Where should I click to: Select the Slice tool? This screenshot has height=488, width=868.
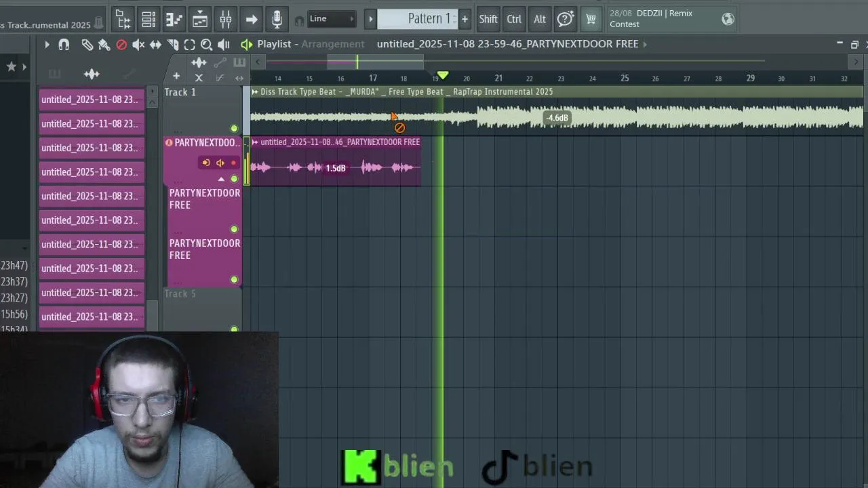pos(172,45)
